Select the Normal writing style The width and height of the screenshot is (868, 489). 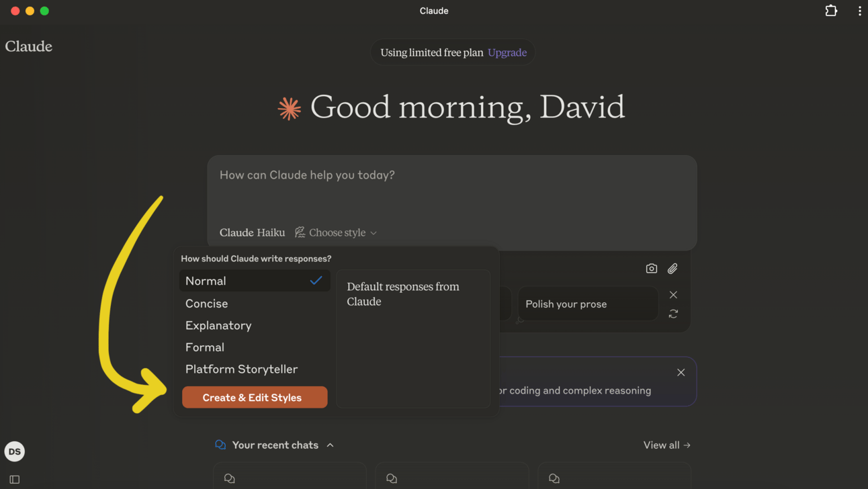255,281
